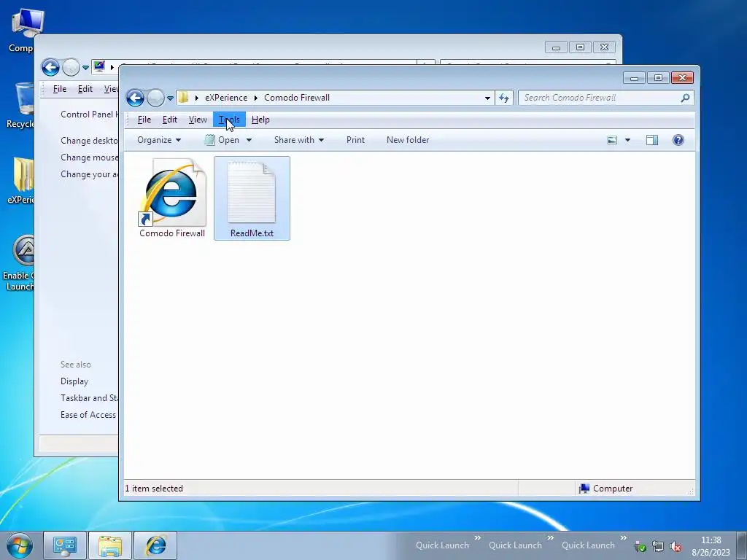Expand the Share with dropdown
This screenshot has width=747, height=560.
click(299, 140)
